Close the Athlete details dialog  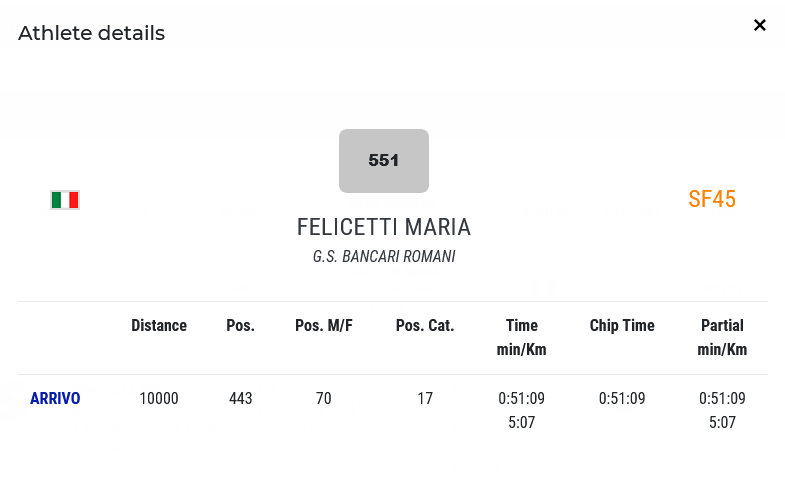click(760, 25)
